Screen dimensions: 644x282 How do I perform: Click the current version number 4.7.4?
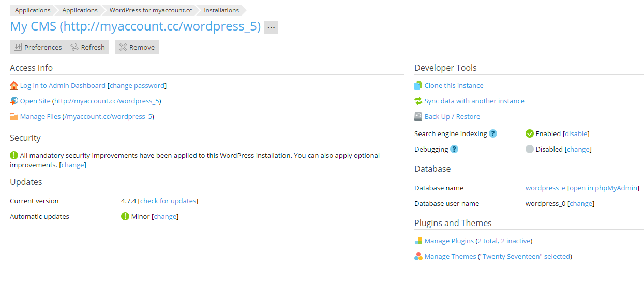128,201
